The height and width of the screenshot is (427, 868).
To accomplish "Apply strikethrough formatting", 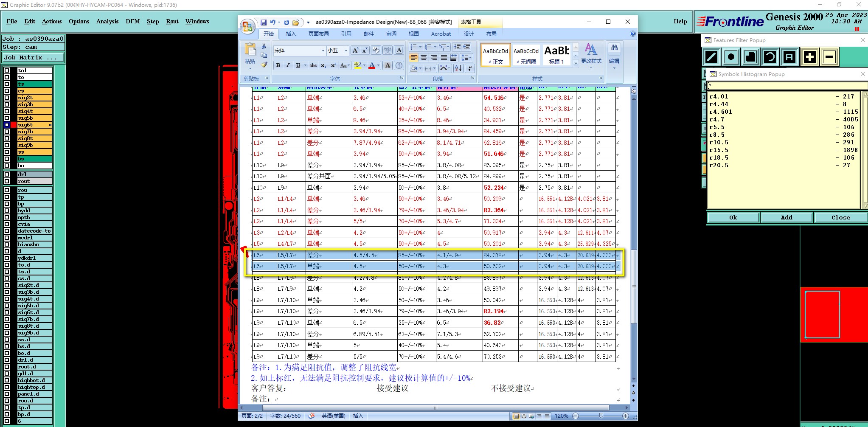I will (313, 65).
